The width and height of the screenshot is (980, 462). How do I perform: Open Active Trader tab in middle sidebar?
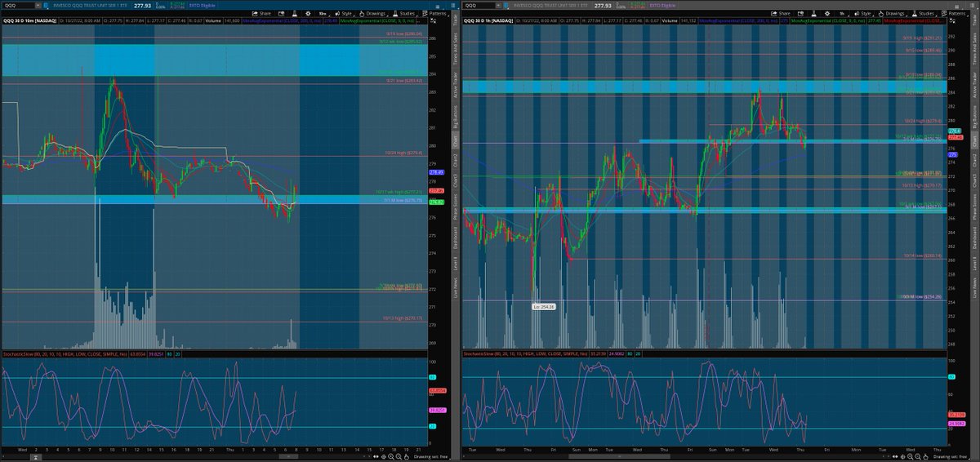(456, 85)
